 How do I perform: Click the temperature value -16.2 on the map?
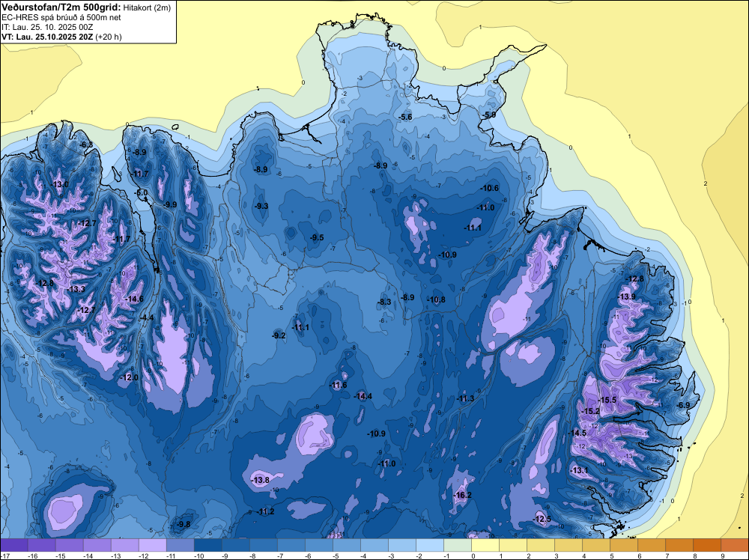[x=462, y=495]
